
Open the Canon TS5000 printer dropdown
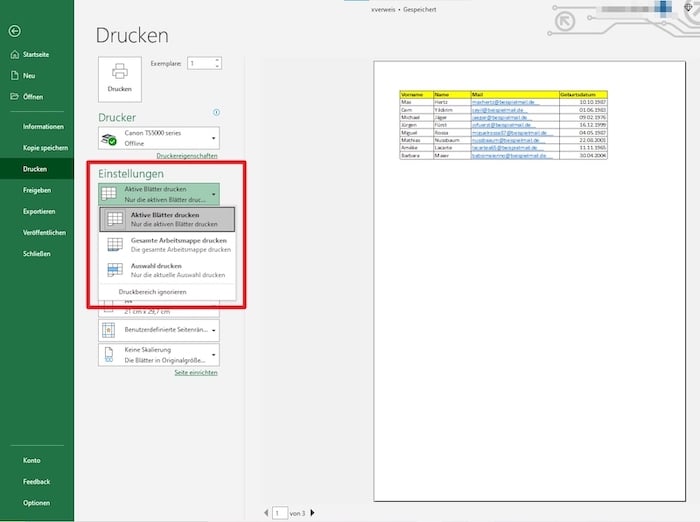(x=213, y=139)
